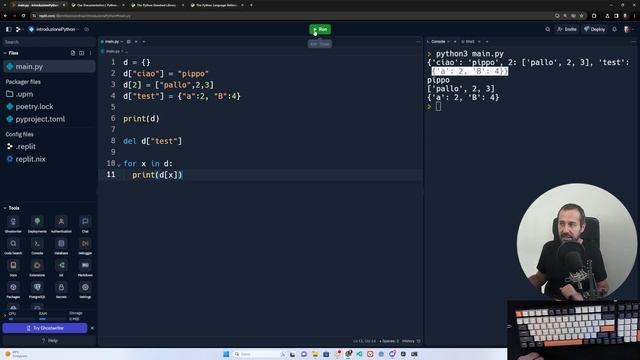The width and height of the screenshot is (640, 360).
Task: Focus the file Search field
Action: 49,42
